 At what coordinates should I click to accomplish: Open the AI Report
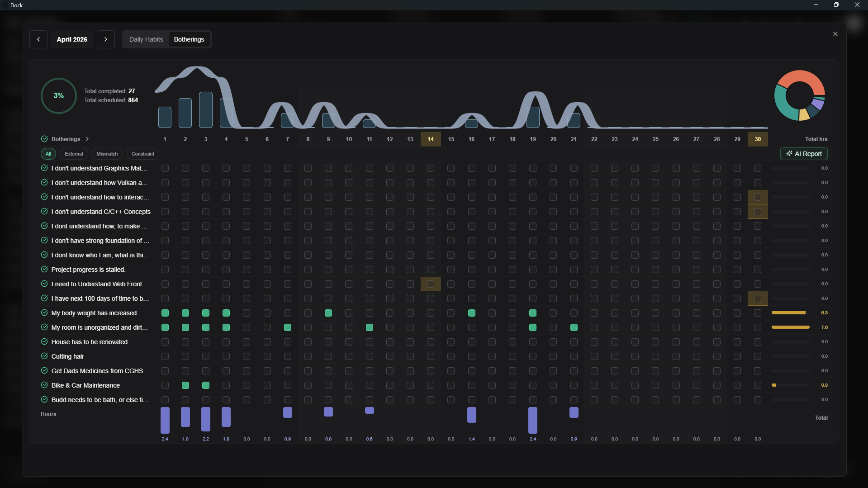[x=804, y=154]
